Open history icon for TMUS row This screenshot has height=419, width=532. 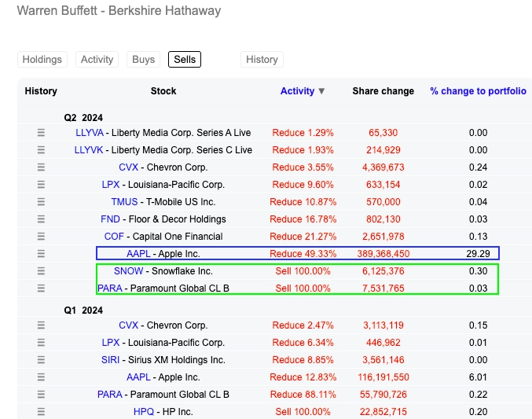[x=41, y=202]
